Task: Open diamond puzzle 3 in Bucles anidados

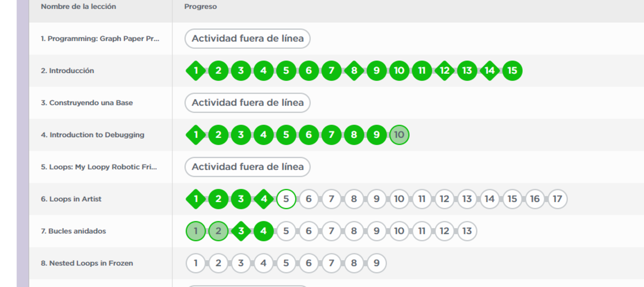Action: point(241,231)
